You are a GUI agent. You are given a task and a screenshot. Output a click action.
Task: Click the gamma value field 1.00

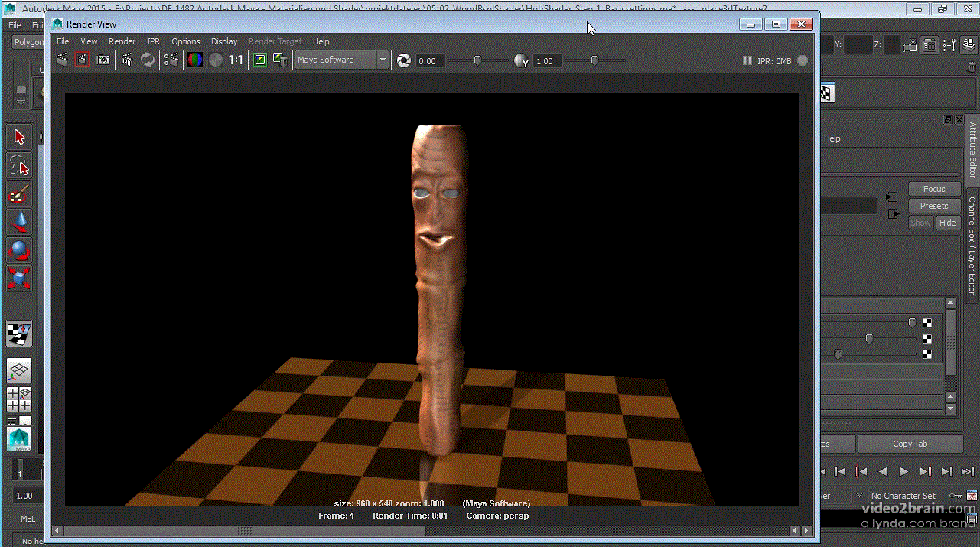pos(547,61)
